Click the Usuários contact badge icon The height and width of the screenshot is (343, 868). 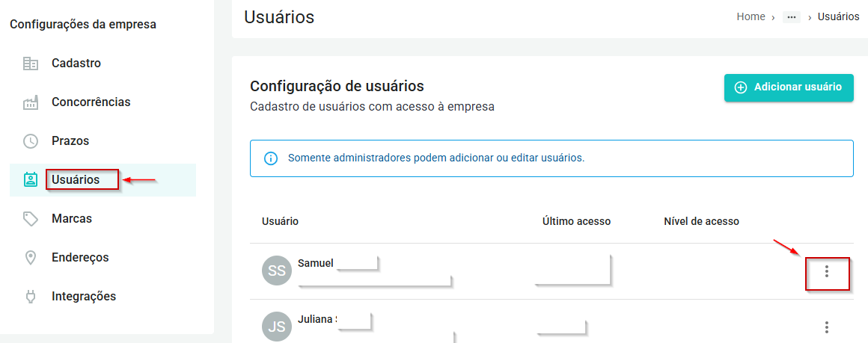tap(31, 180)
